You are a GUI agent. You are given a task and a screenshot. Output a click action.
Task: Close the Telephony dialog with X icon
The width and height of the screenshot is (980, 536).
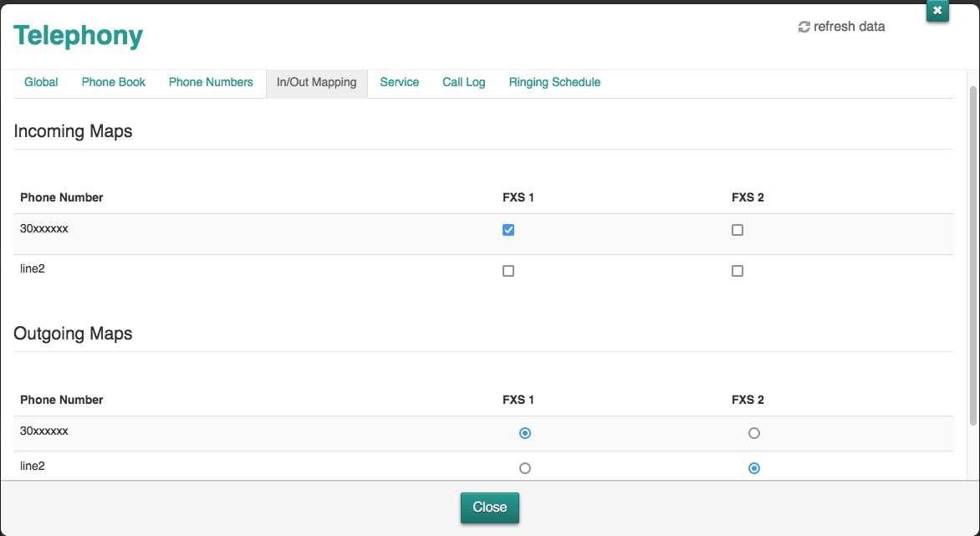click(x=937, y=11)
